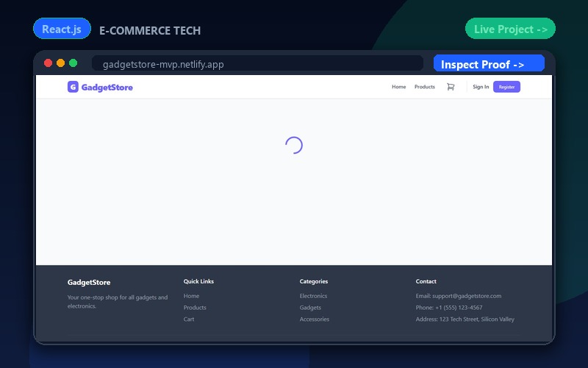Open the GadgetStore header brand name
Screen dimensions: 588x368
pos(107,87)
